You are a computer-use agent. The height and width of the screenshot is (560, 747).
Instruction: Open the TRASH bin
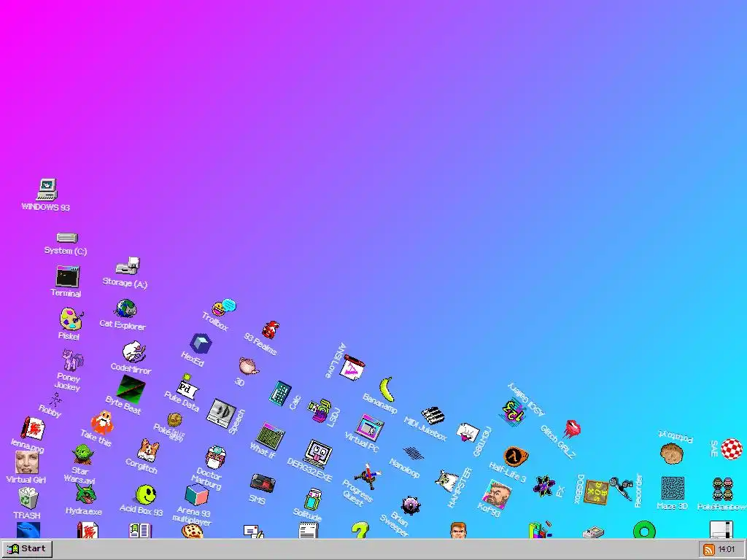coord(28,498)
